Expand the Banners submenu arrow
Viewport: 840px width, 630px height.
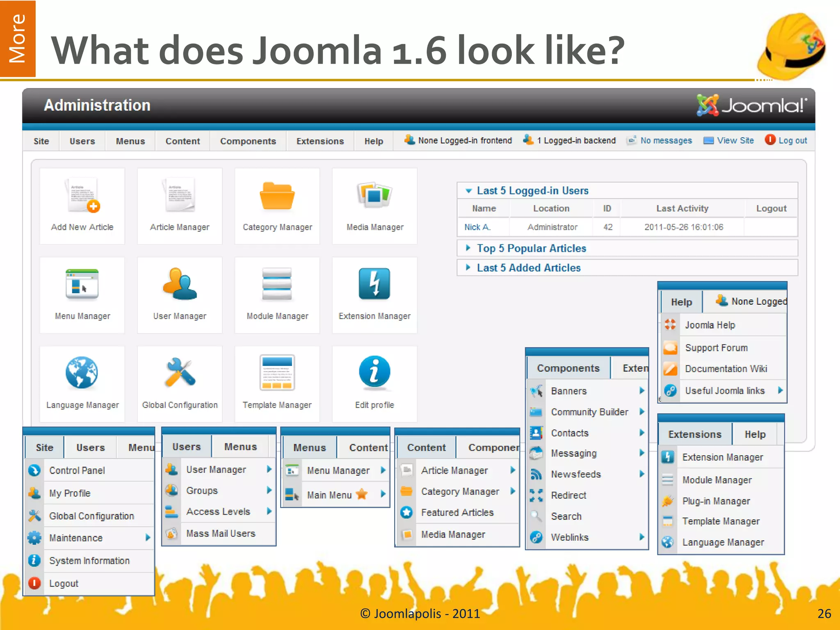point(642,390)
